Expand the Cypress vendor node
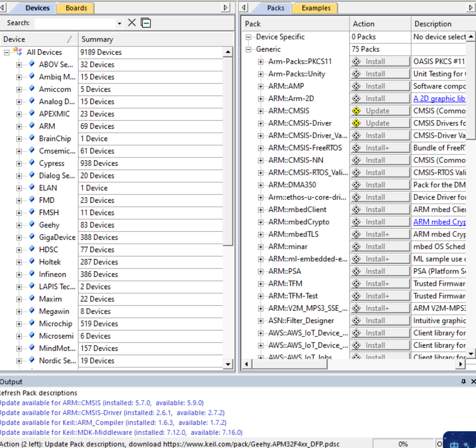The image size is (476, 448). tap(19, 163)
